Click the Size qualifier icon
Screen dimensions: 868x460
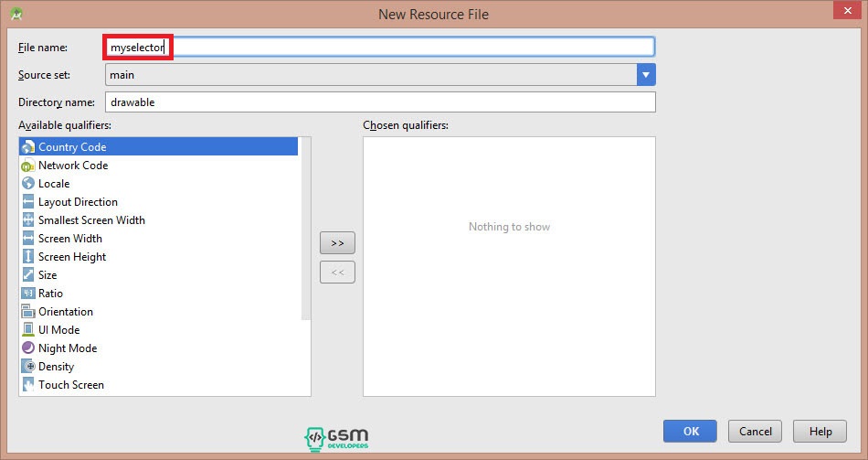[x=27, y=275]
